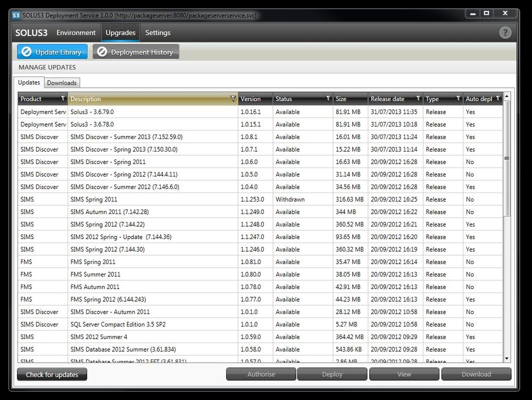Select the SIMS 2012 Summer 4 row

coord(260,337)
